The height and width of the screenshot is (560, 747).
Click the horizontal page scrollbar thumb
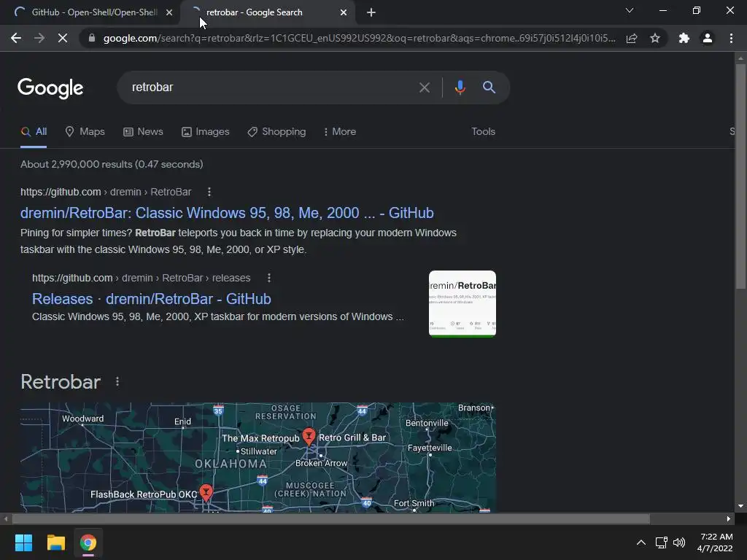[x=331, y=518]
